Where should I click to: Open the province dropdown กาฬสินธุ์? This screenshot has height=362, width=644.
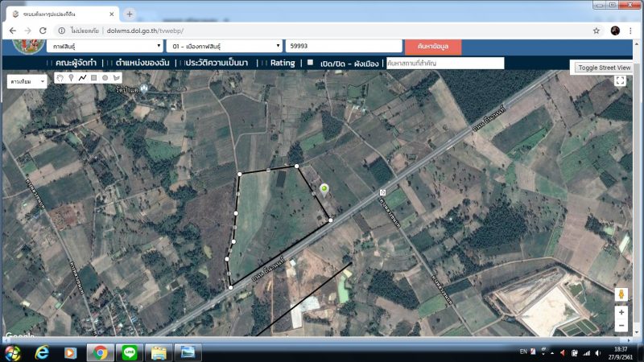point(105,47)
